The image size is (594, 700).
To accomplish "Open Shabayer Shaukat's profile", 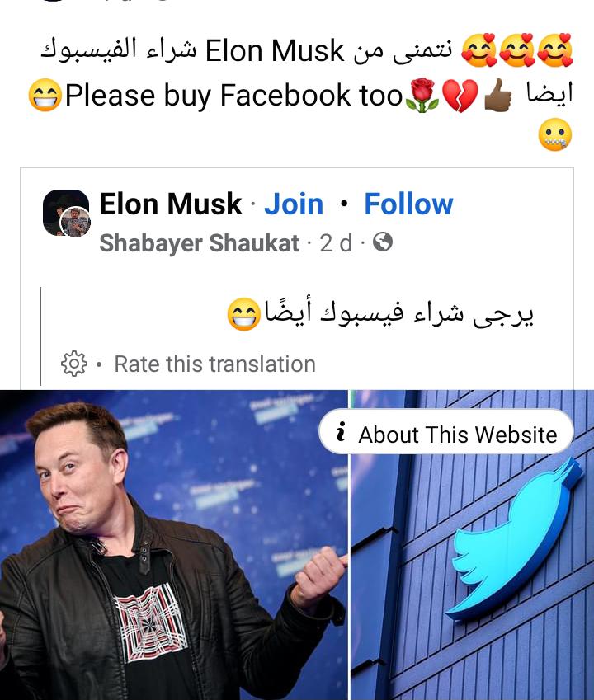I will pos(199,243).
